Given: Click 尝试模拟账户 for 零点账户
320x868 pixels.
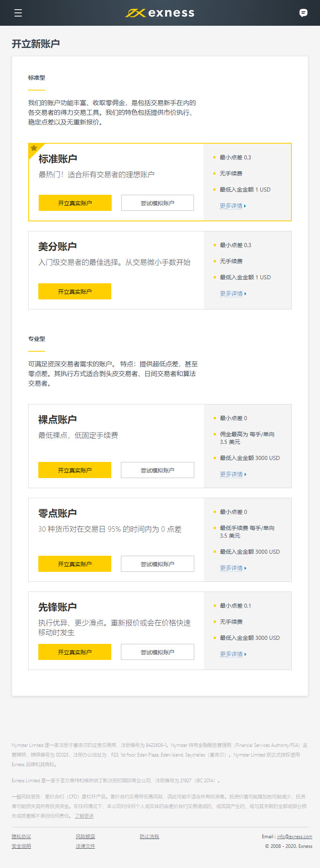Looking at the screenshot, I should [x=158, y=564].
